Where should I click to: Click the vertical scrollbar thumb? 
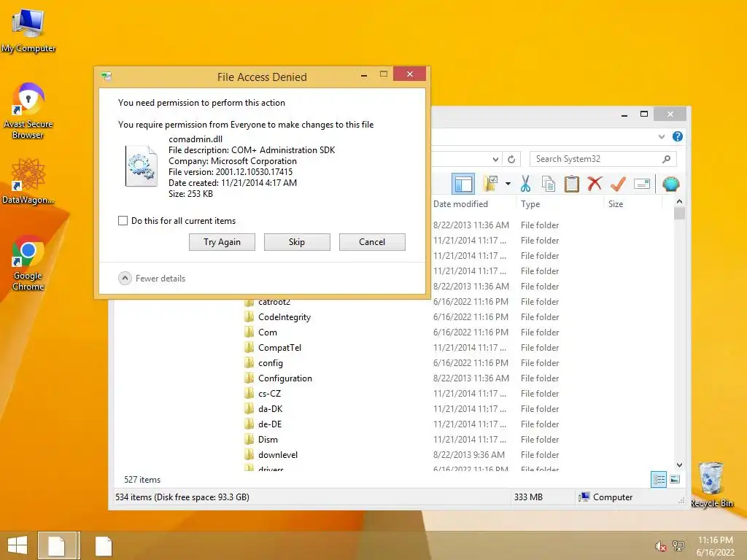[x=679, y=214]
